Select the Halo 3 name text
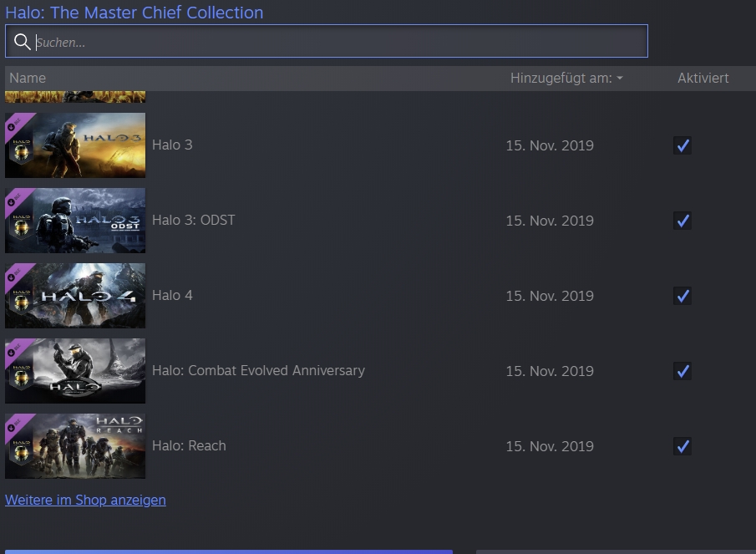The image size is (756, 554). click(172, 145)
